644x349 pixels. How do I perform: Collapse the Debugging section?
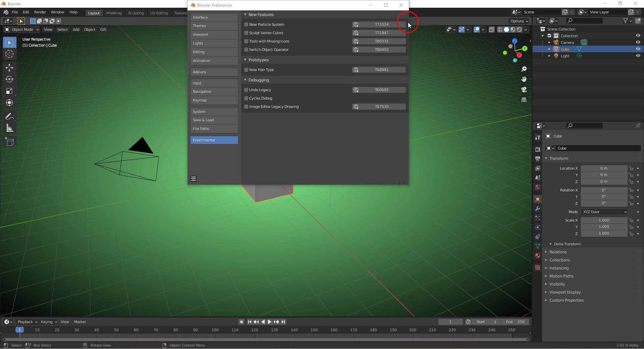tap(245, 80)
